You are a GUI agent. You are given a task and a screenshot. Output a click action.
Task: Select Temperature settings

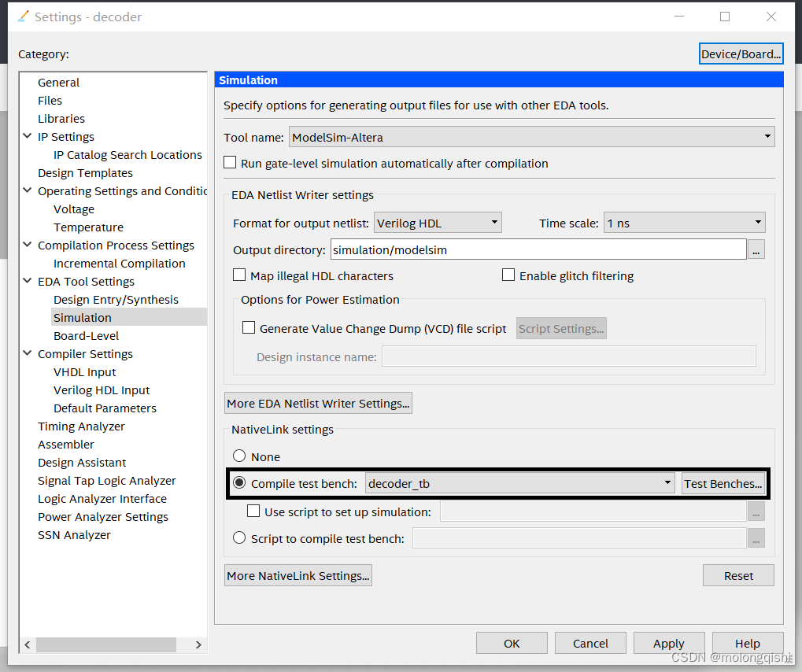point(88,227)
